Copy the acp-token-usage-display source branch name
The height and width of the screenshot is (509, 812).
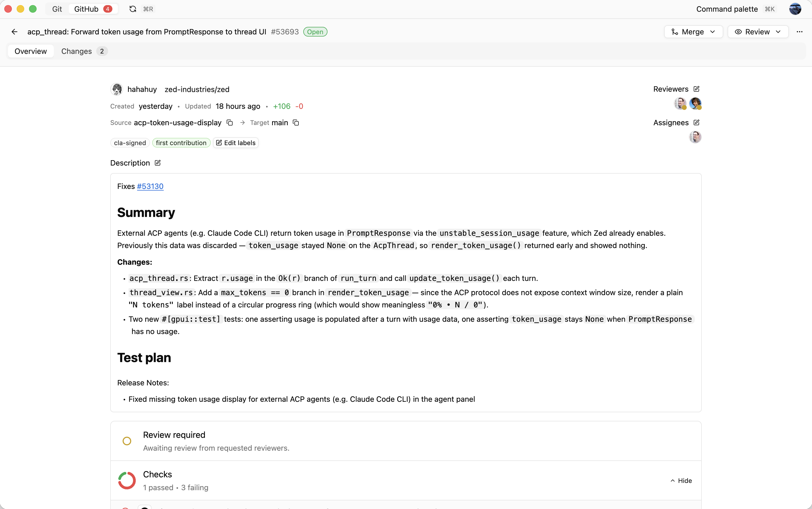pyautogui.click(x=229, y=123)
